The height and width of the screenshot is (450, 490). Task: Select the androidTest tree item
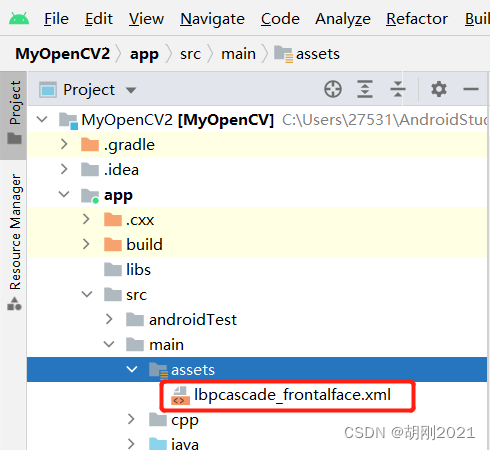257,320
